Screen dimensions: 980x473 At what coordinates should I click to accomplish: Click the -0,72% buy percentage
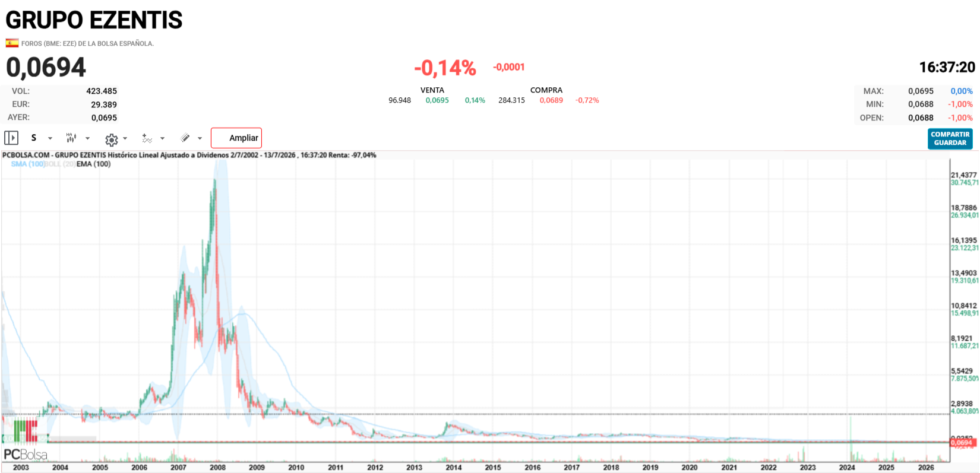587,100
